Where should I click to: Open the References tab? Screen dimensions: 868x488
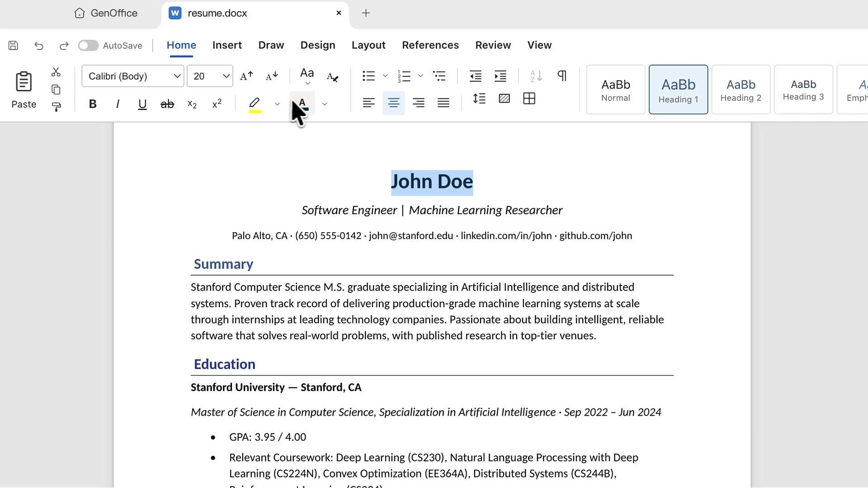point(430,45)
